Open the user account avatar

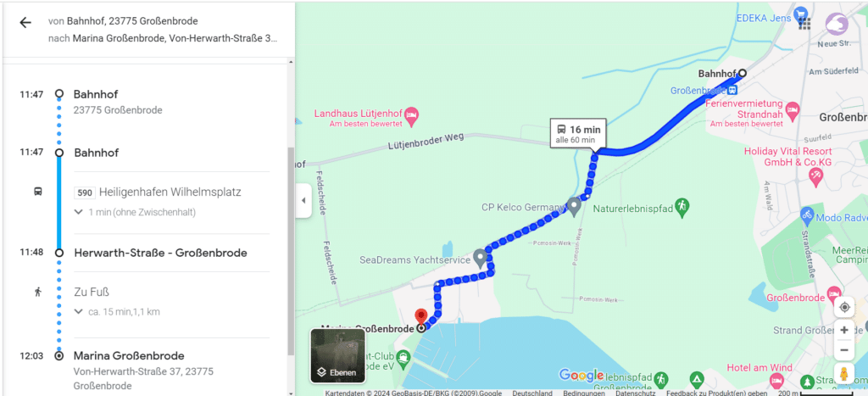[837, 25]
